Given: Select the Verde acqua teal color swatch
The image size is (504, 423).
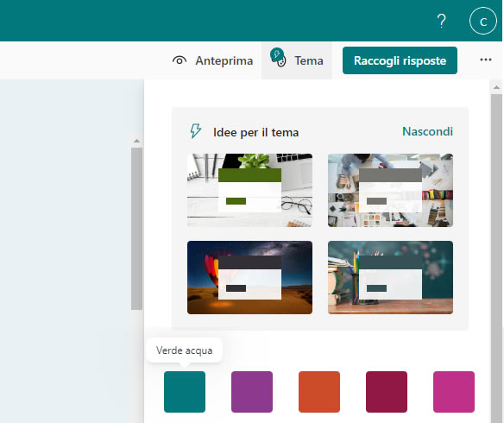Looking at the screenshot, I should pos(185,392).
